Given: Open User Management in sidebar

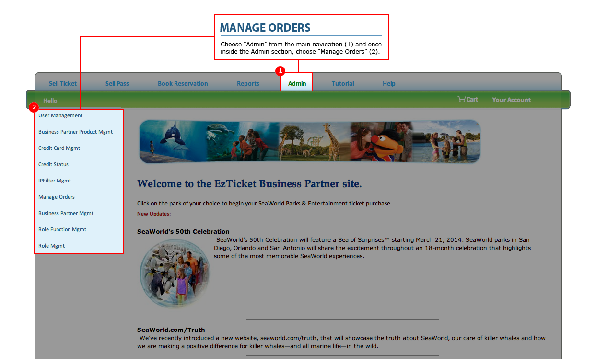Looking at the screenshot, I should pos(60,115).
